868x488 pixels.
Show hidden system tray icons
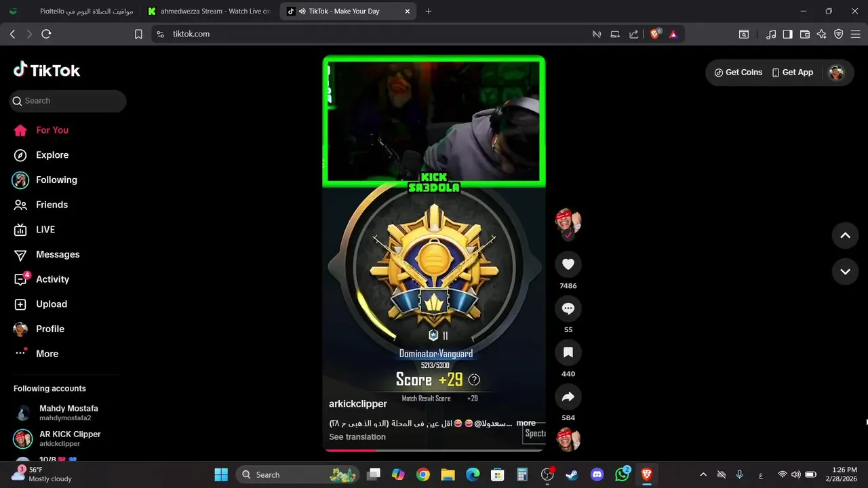[x=703, y=475]
